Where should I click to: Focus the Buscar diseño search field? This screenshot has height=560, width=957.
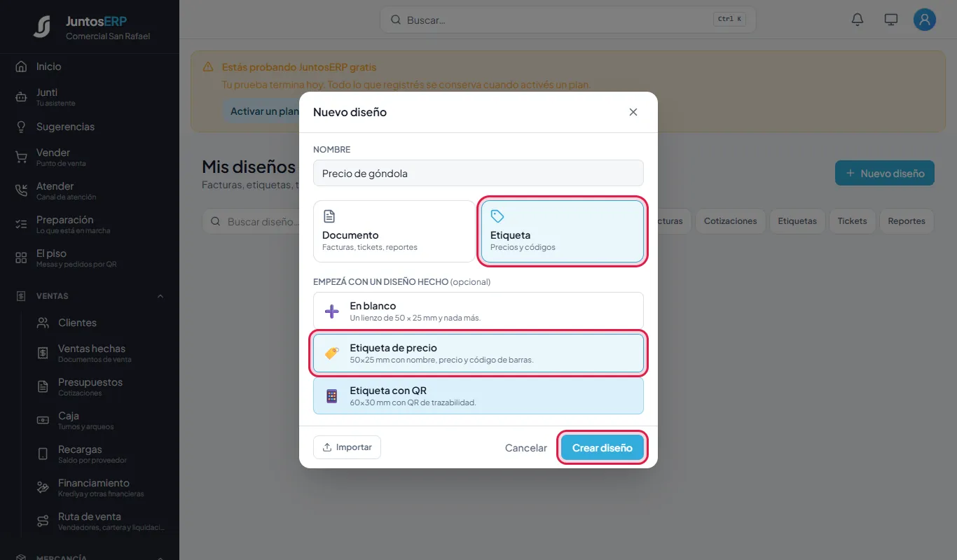coord(251,221)
